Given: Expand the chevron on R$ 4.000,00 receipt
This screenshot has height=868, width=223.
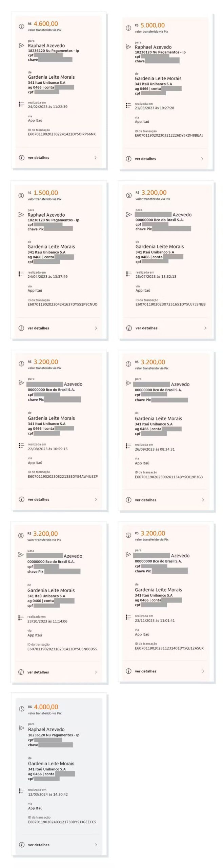Looking at the screenshot, I should (x=96, y=845).
